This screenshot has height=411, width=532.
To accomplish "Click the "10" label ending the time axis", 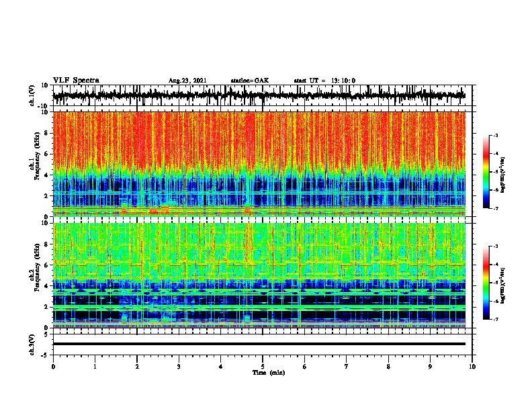I will (472, 367).
